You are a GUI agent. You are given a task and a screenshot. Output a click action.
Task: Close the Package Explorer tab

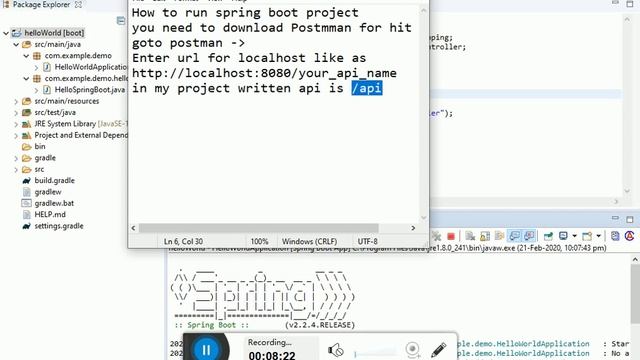click(78, 4)
